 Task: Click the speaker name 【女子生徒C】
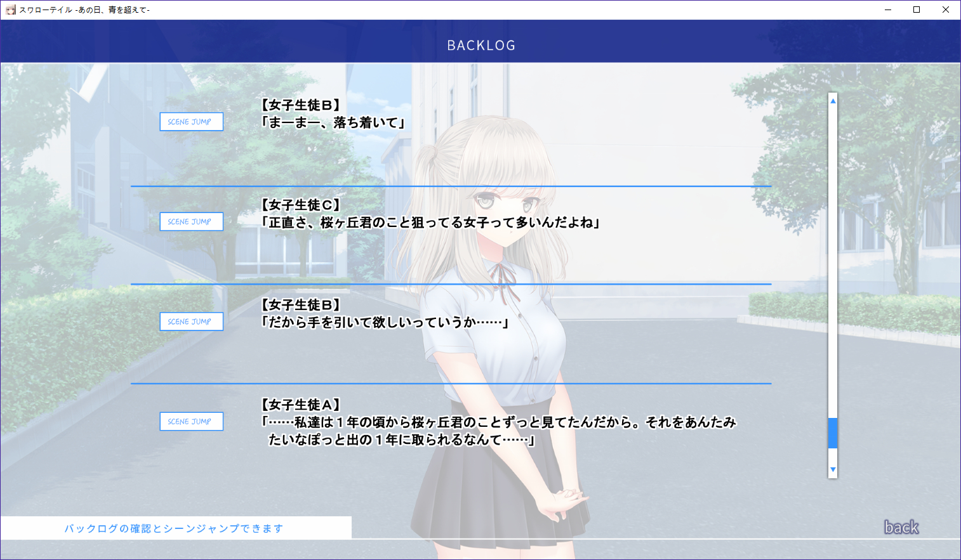(301, 205)
